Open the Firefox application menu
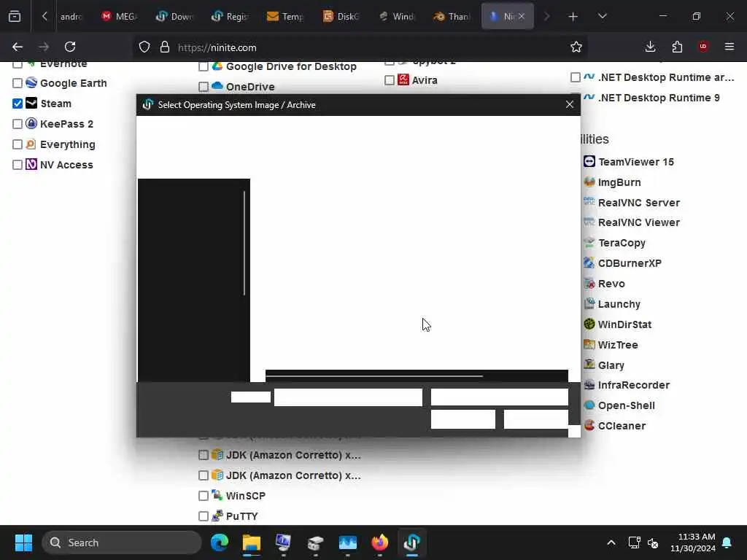The image size is (747, 560). point(729,47)
